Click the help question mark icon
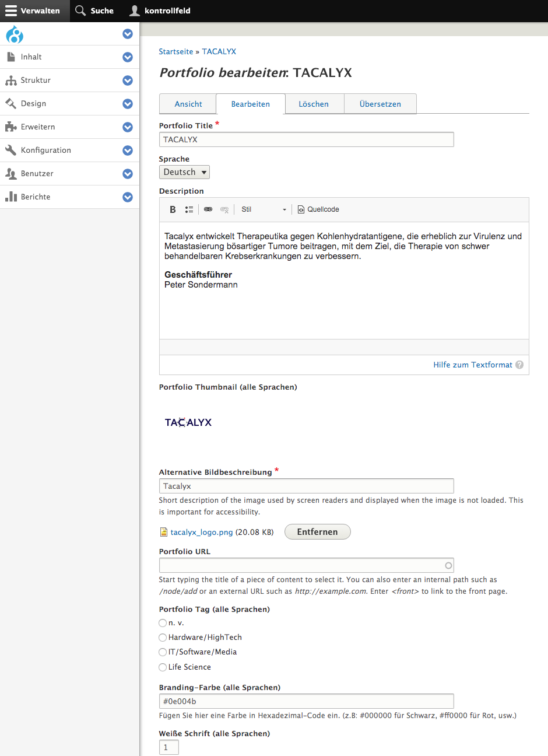The height and width of the screenshot is (756, 548). (x=519, y=365)
